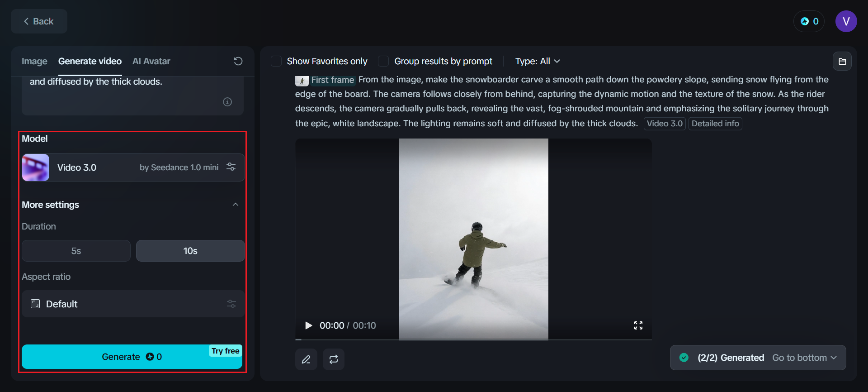Open the user avatar V menu
The width and height of the screenshot is (868, 392).
pos(846,21)
